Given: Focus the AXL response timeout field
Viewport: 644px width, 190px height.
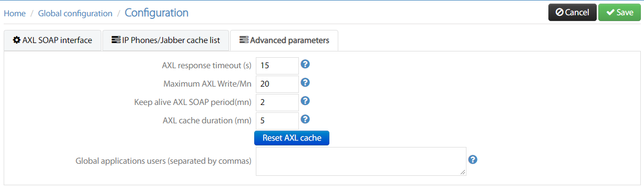Looking at the screenshot, I should [x=277, y=66].
